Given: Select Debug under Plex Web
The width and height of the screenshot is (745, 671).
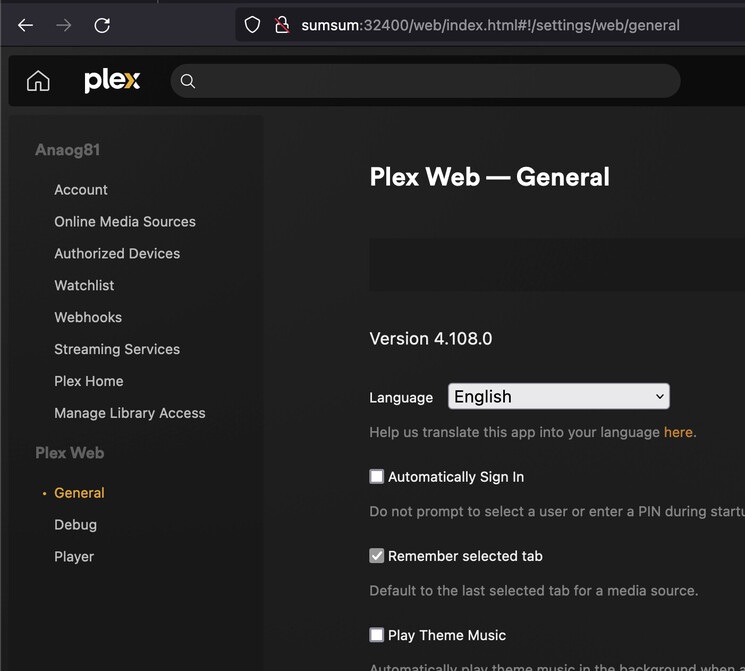Looking at the screenshot, I should coord(76,525).
